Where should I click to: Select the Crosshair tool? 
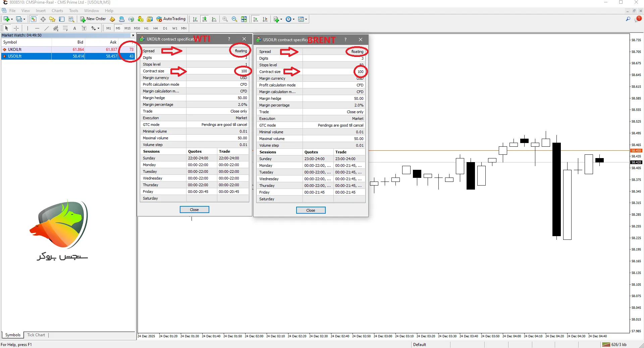click(16, 28)
